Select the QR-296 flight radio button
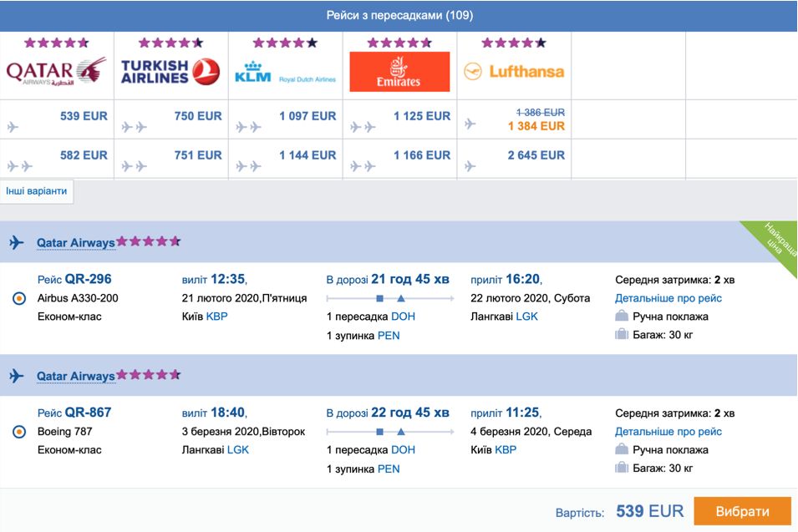The height and width of the screenshot is (532, 798). pyautogui.click(x=19, y=298)
